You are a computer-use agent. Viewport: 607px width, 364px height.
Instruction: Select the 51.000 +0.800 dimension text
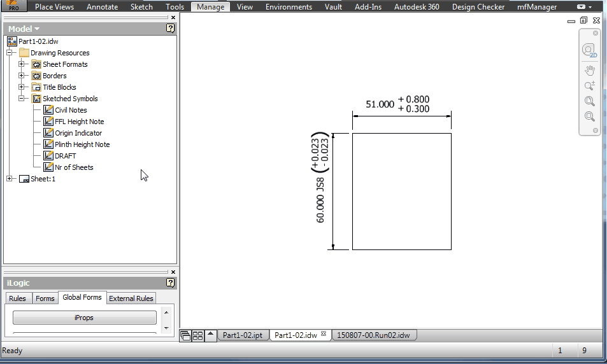tap(397, 104)
